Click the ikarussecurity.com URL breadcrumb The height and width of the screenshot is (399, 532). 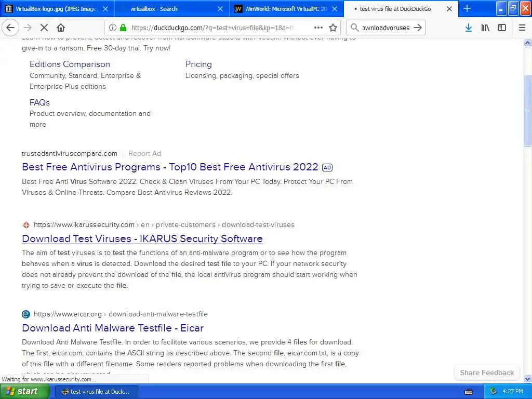click(164, 224)
